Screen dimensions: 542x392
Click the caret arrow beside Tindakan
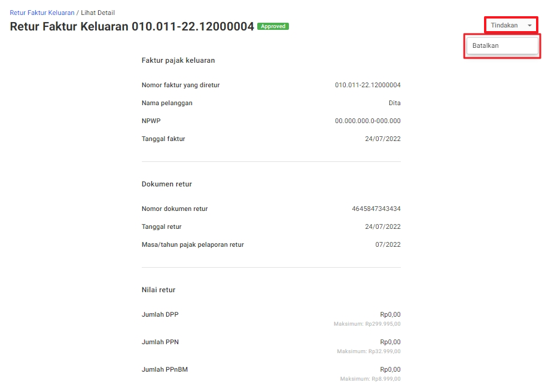tap(529, 26)
